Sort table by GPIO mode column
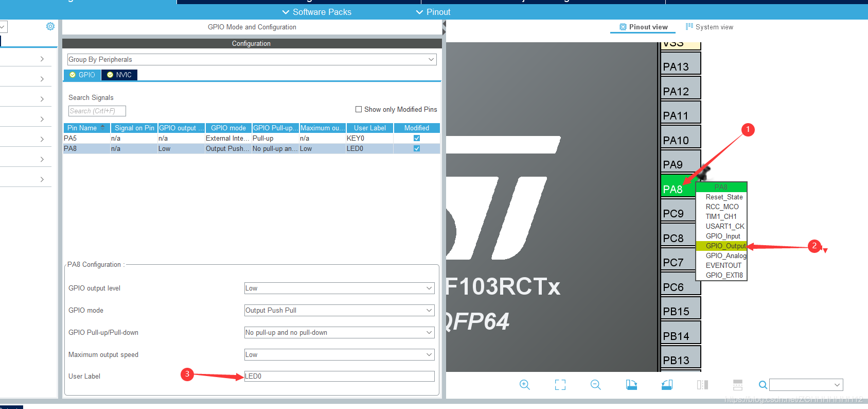Image resolution: width=868 pixels, height=409 pixels. tap(228, 128)
